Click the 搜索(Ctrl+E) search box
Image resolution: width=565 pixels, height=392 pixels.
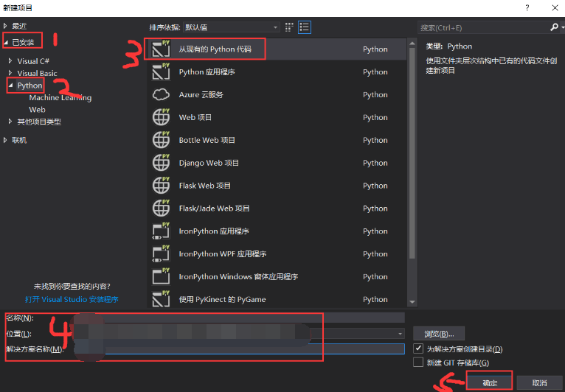coord(483,27)
